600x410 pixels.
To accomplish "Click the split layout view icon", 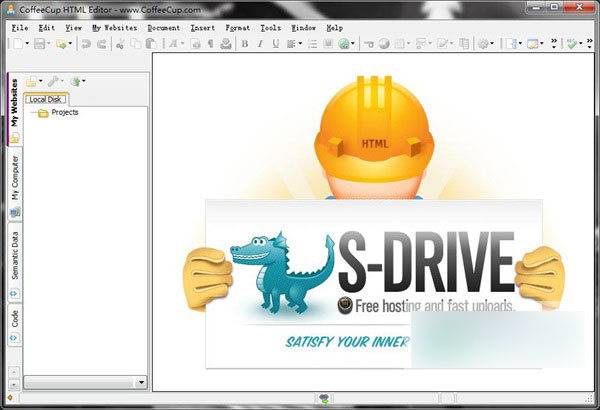I will point(512,44).
